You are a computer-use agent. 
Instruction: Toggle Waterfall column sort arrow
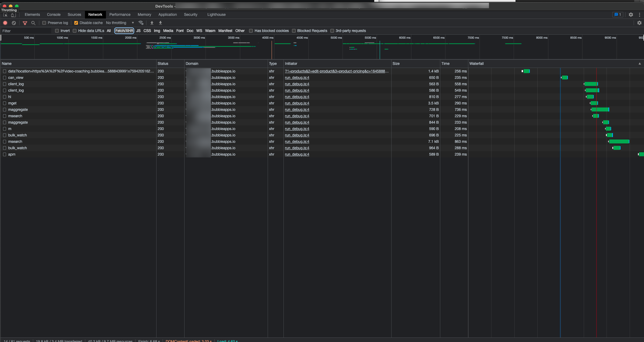click(x=640, y=64)
